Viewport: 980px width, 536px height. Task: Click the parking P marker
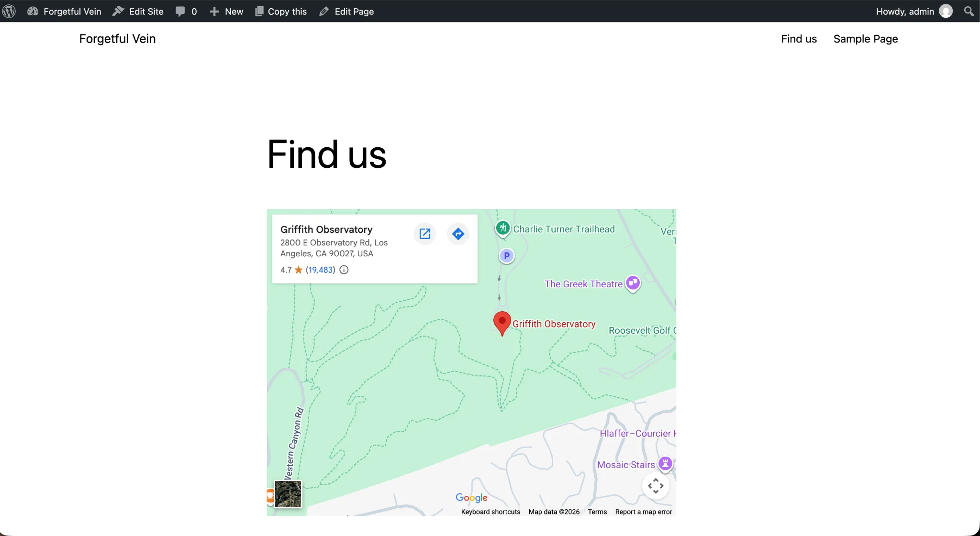pos(507,256)
